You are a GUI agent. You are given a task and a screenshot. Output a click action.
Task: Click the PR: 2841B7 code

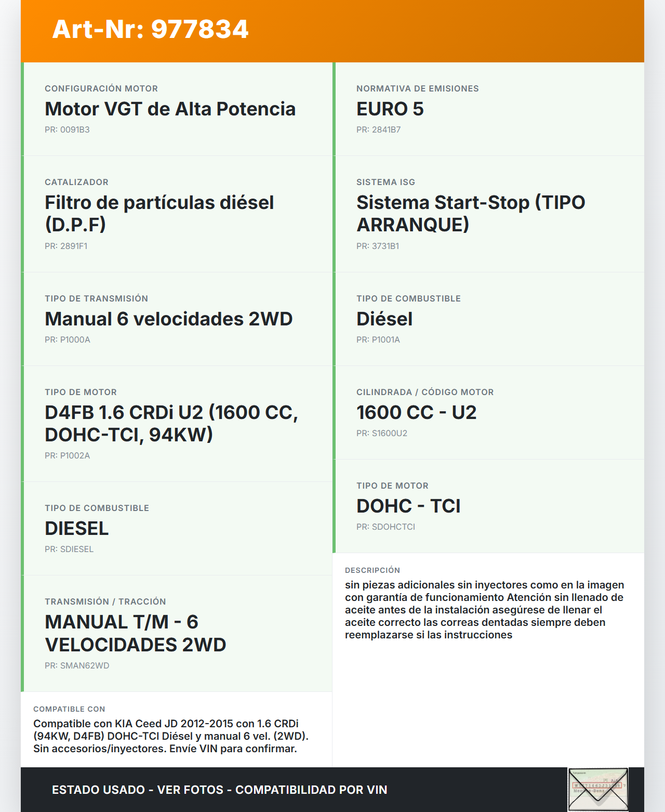pyautogui.click(x=378, y=129)
